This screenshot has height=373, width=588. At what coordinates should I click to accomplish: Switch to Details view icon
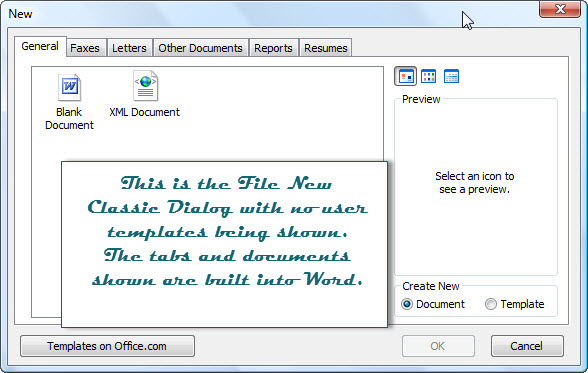click(x=451, y=76)
